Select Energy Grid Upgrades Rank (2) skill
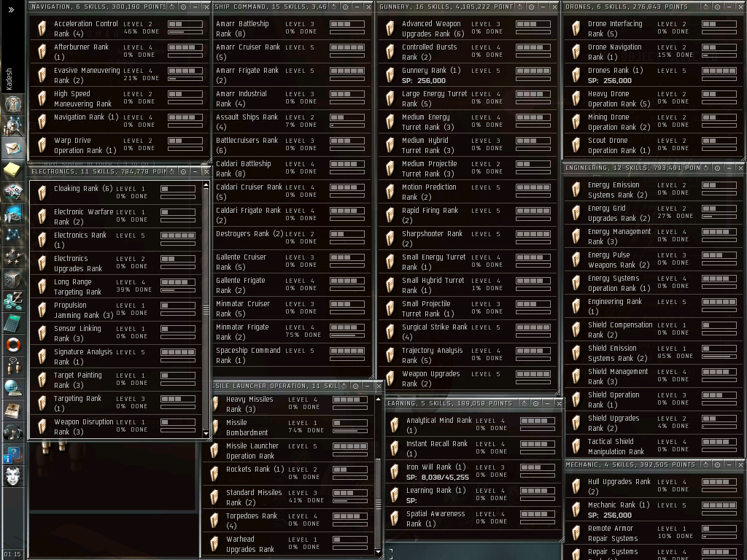The height and width of the screenshot is (560, 747). pyautogui.click(x=654, y=213)
